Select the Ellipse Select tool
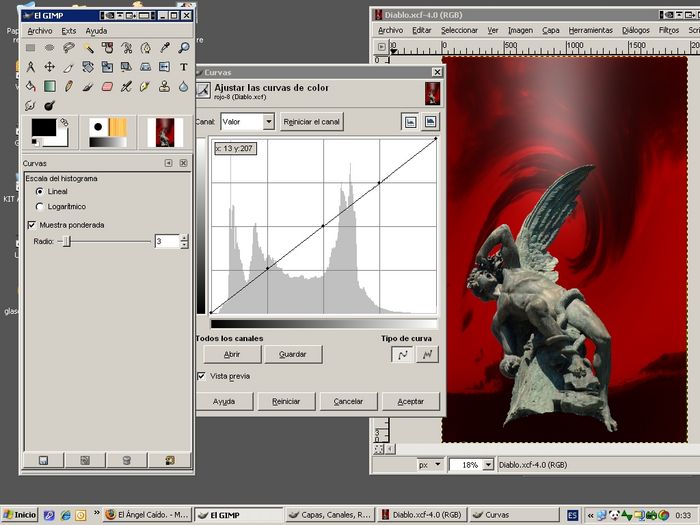Screen dimensions: 700x525 (50, 48)
